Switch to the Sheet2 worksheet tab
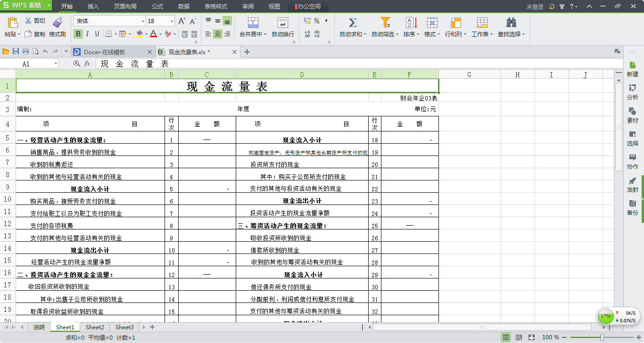The height and width of the screenshot is (343, 644). (x=95, y=327)
